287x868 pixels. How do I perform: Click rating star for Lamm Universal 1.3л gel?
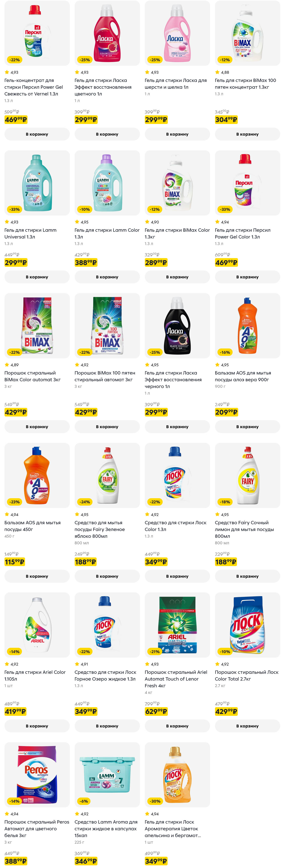click(x=7, y=222)
